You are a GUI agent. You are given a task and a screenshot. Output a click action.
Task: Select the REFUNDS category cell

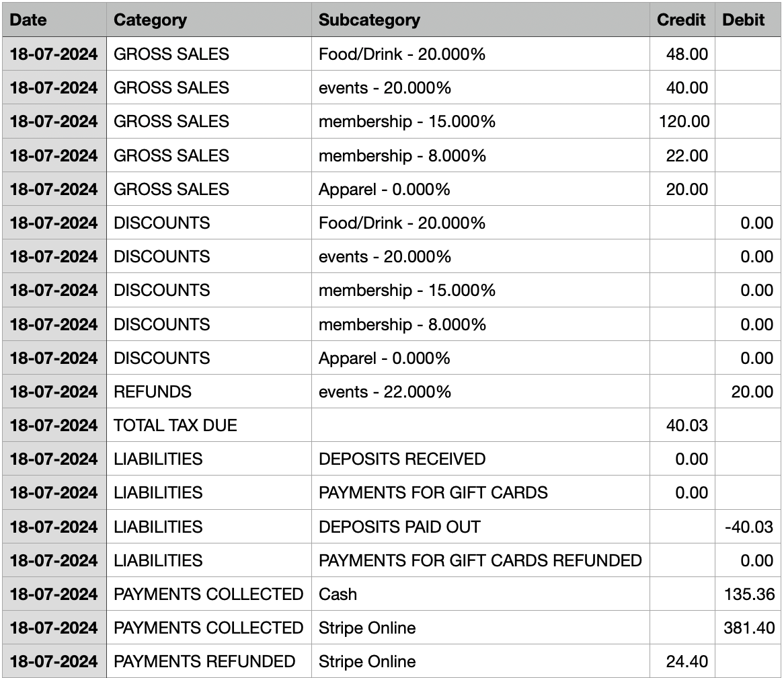pyautogui.click(x=153, y=391)
